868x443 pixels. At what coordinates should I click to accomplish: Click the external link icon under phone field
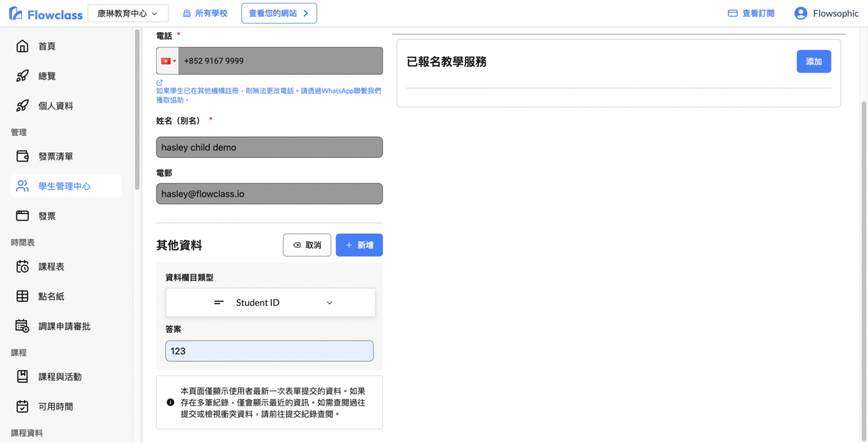click(x=160, y=83)
